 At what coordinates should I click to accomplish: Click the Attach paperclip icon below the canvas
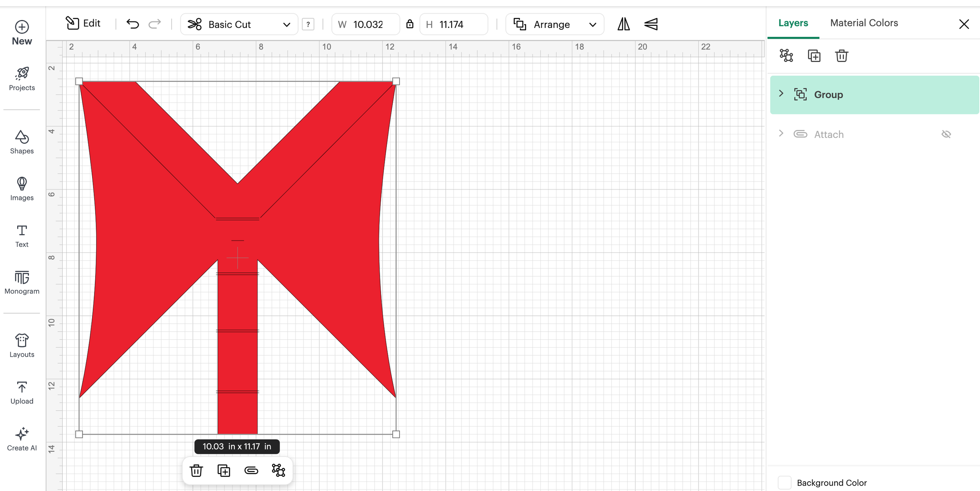251,470
